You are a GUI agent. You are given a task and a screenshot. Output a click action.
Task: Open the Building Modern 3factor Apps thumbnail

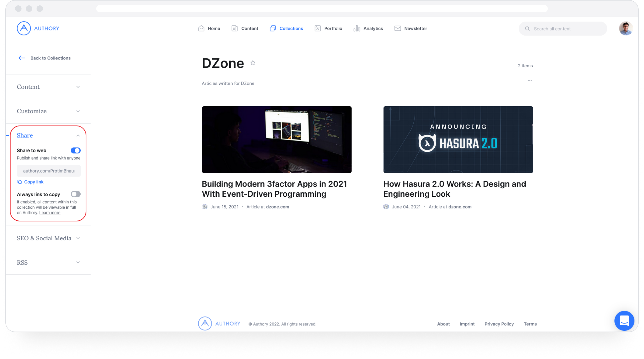(277, 139)
